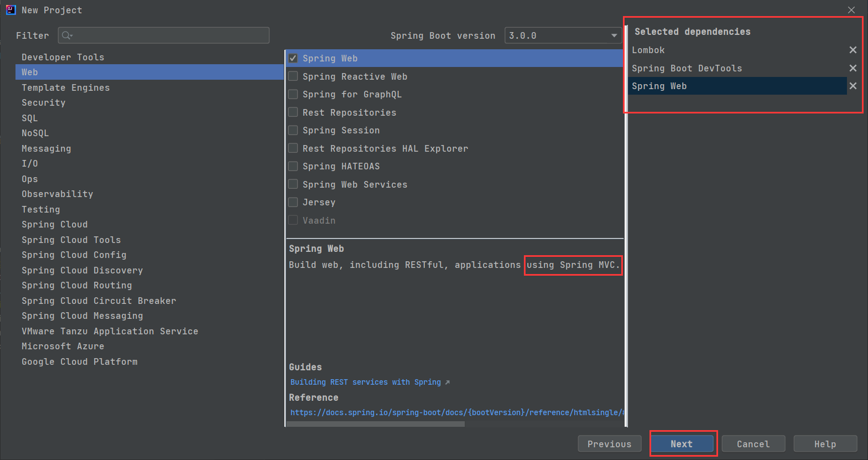Select the Microsoft Azure category

[x=149, y=346]
